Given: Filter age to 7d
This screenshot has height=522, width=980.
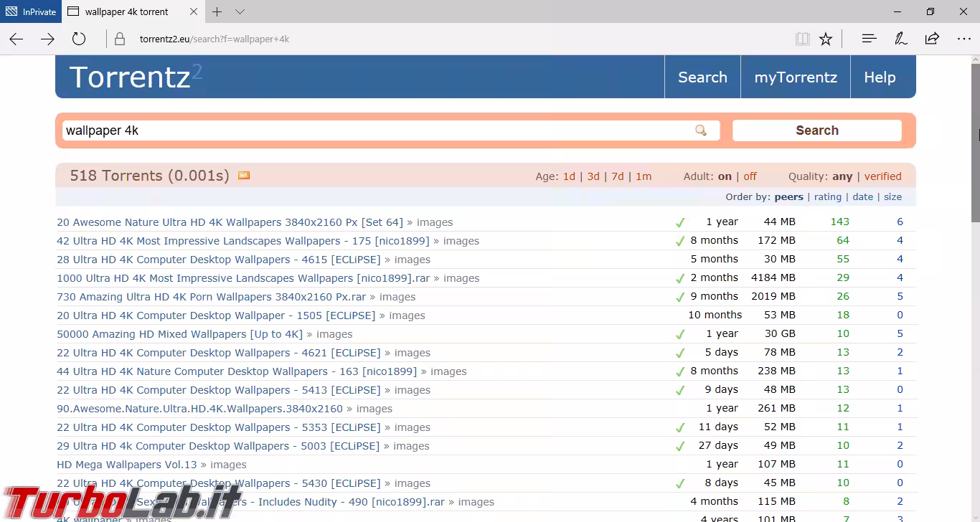Looking at the screenshot, I should [x=618, y=176].
